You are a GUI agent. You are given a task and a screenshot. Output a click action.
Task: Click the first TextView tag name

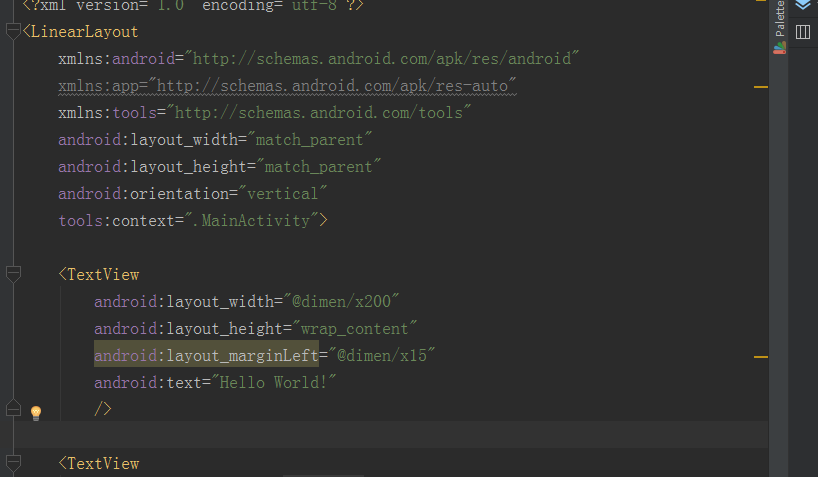(103, 275)
